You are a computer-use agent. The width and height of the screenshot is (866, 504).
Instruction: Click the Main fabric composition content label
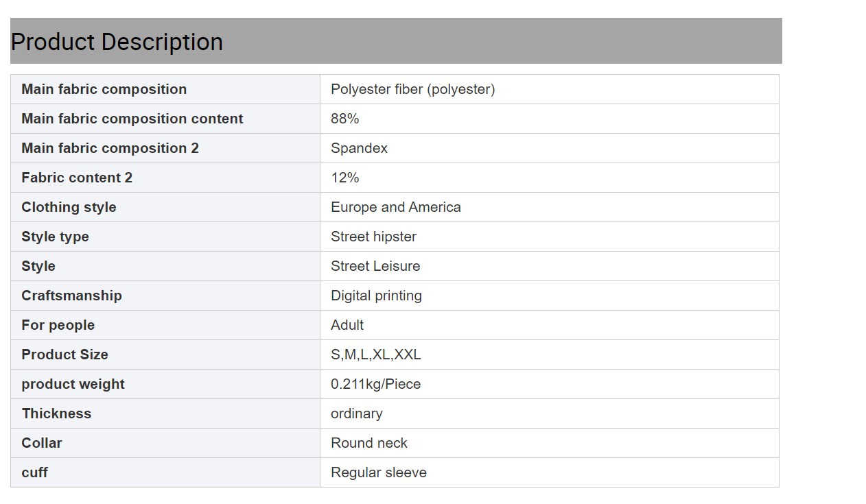coord(132,119)
